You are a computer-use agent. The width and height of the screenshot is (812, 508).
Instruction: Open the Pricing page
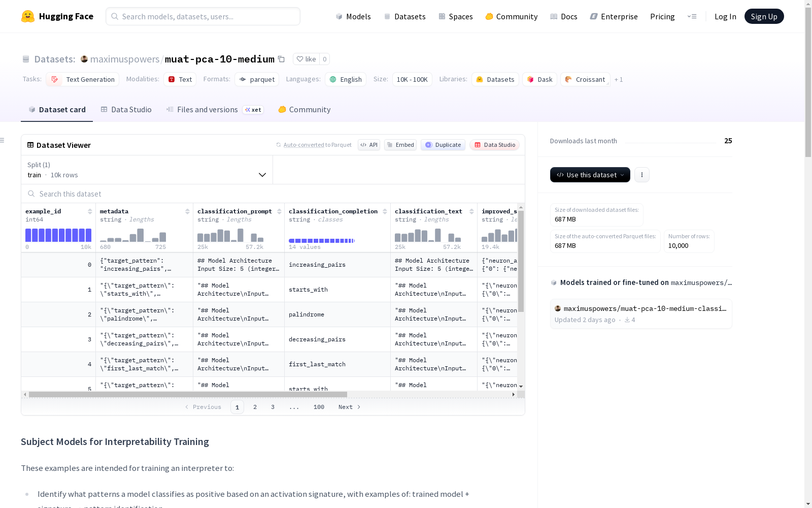pyautogui.click(x=662, y=16)
